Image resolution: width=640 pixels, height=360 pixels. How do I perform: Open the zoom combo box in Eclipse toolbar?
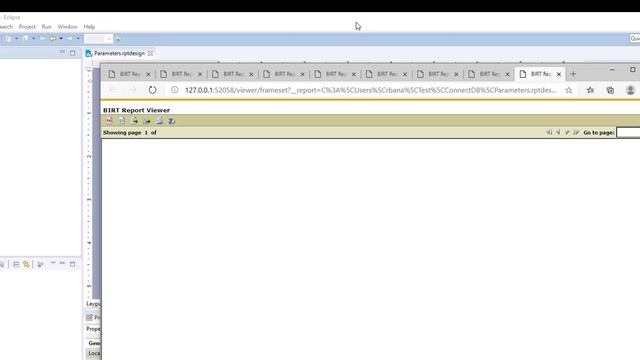[x=98, y=39]
